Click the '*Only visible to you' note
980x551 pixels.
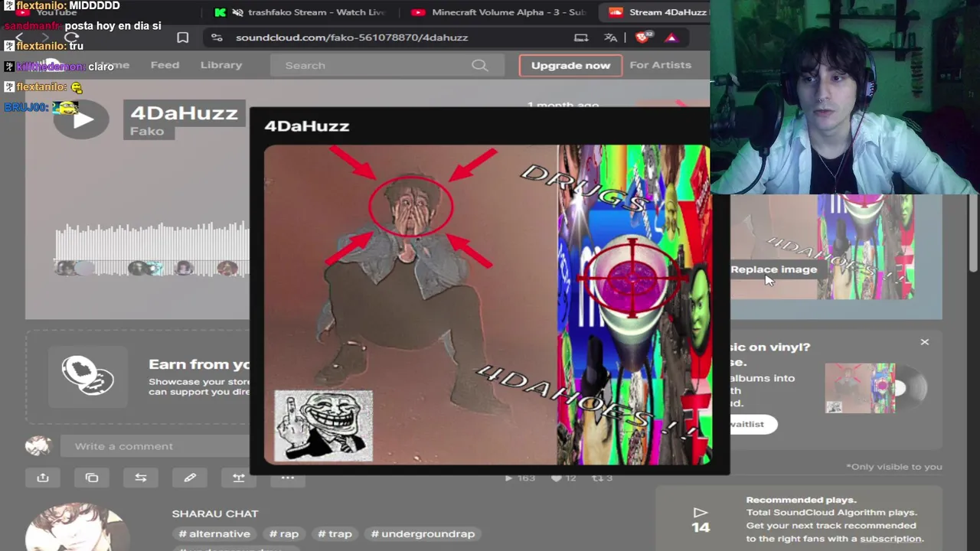(893, 467)
